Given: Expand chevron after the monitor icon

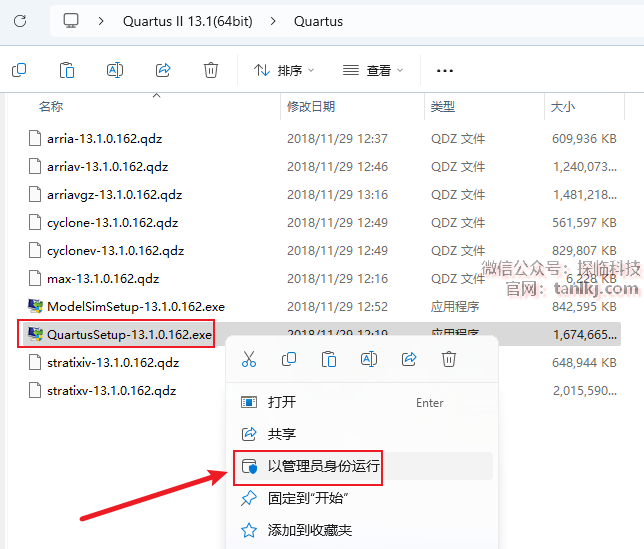Looking at the screenshot, I should point(101,21).
